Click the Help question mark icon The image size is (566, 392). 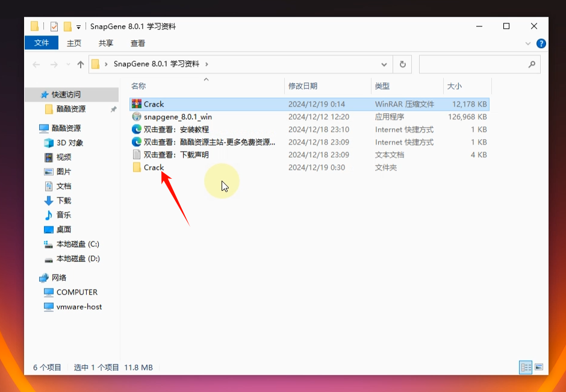point(541,43)
